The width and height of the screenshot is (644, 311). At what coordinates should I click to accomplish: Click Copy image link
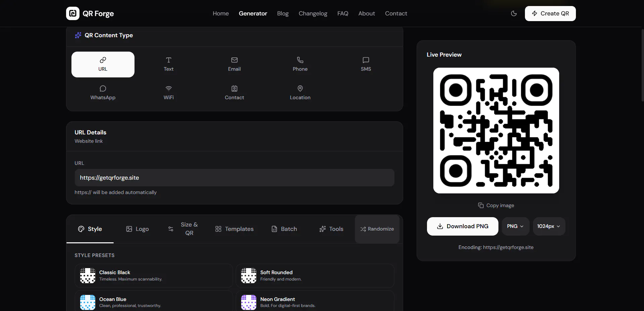pos(496,205)
